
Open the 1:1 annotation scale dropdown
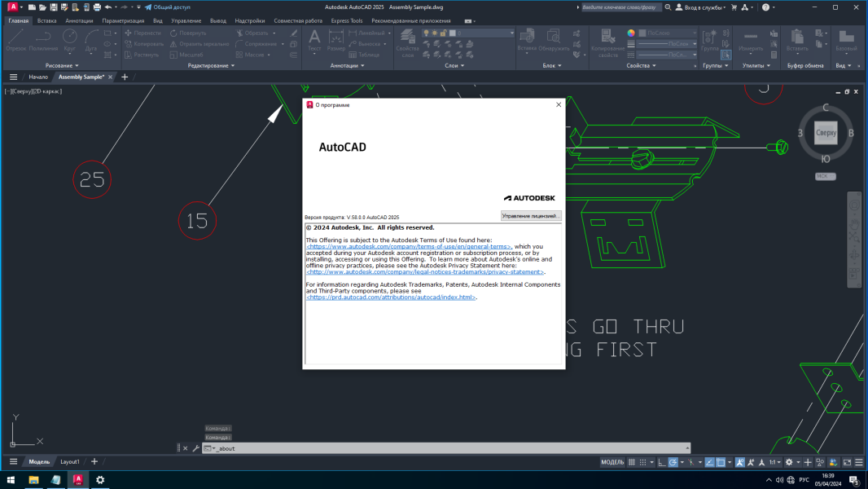click(774, 462)
